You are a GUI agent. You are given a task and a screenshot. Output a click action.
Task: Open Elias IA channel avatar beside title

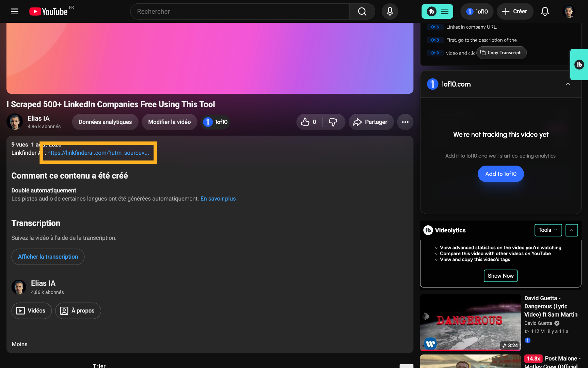tap(15, 122)
